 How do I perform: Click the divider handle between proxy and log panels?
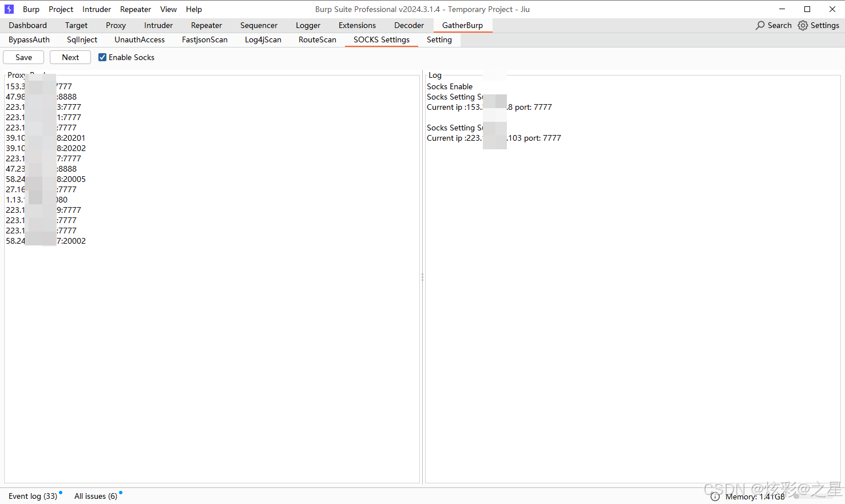422,277
